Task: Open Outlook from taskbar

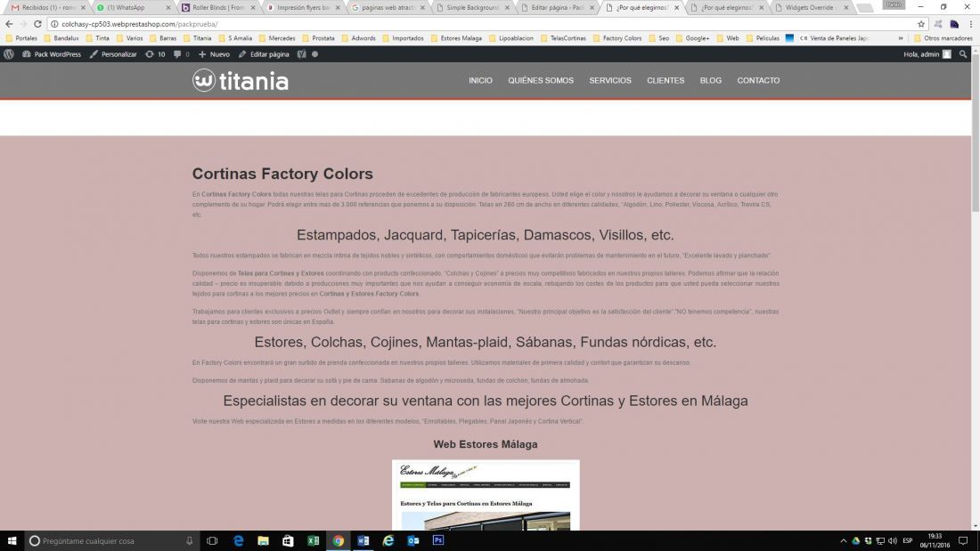Action: 413,541
